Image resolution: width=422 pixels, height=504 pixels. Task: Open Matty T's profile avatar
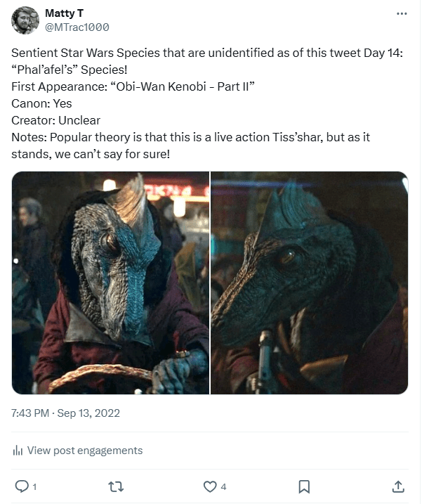pyautogui.click(x=25, y=20)
